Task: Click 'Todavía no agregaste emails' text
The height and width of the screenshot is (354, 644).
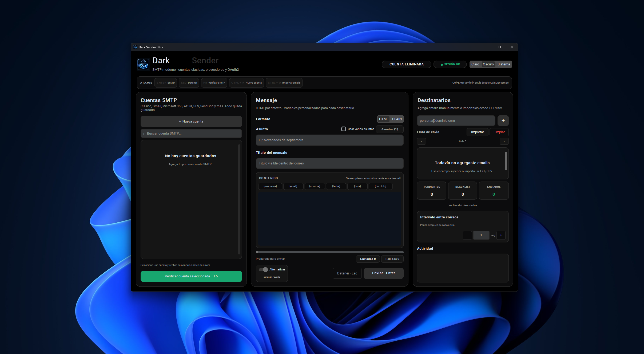Action: click(x=462, y=163)
